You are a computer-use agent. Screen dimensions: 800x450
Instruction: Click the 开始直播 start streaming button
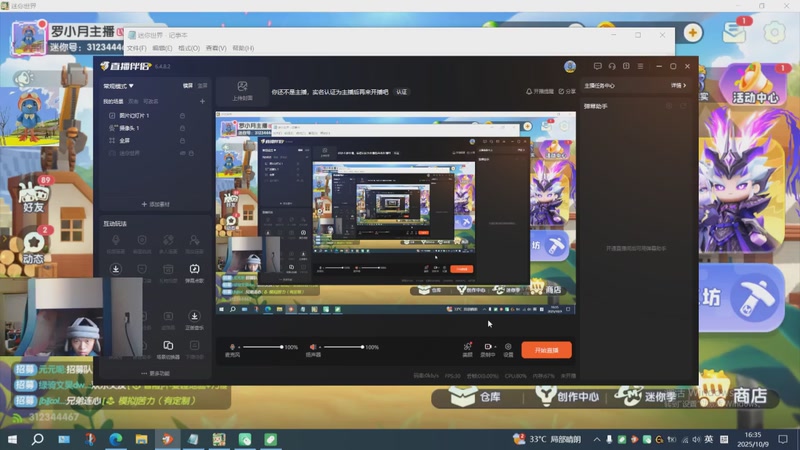546,350
